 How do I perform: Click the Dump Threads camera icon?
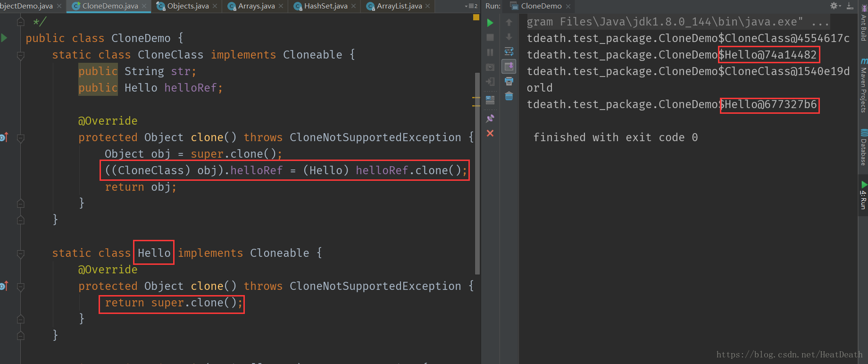tap(490, 67)
